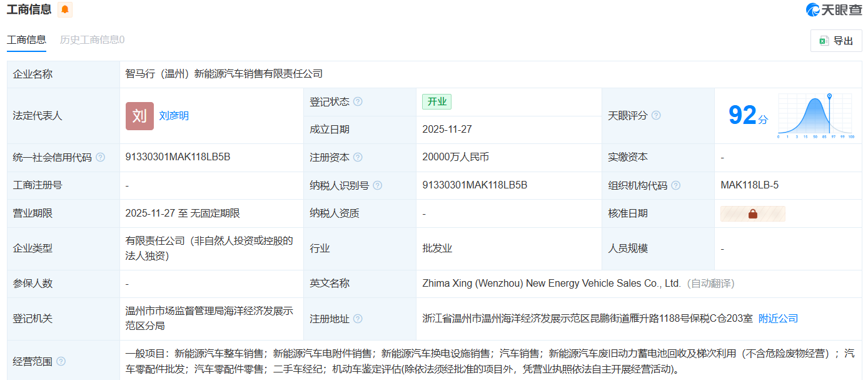This screenshot has width=868, height=380.
Task: Click the 导出 export button
Action: pyautogui.click(x=835, y=41)
